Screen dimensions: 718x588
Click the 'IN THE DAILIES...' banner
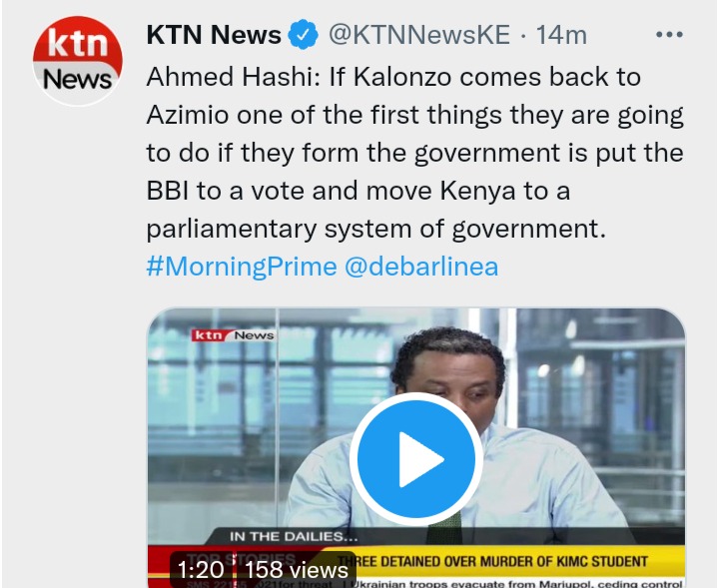294,537
